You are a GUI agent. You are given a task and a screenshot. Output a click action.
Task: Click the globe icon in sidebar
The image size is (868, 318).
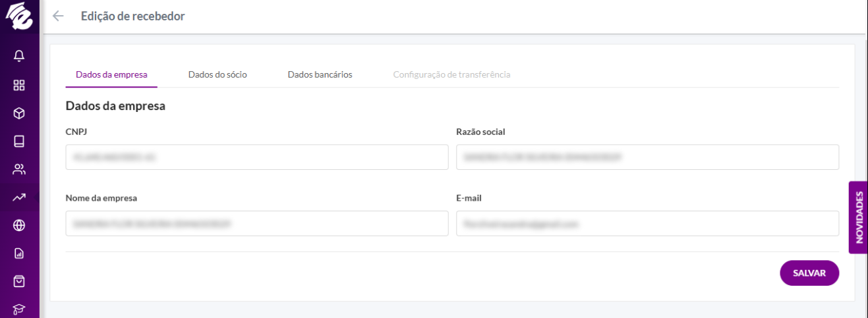pos(19,225)
